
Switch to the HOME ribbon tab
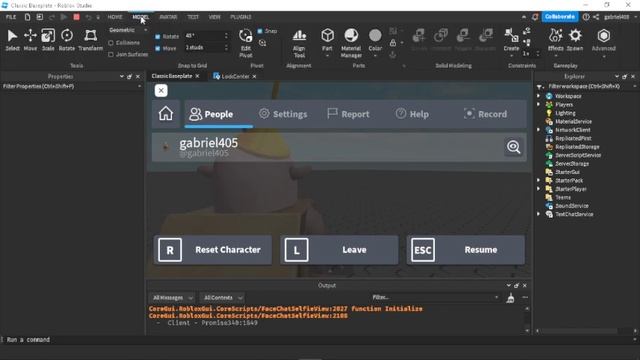pyautogui.click(x=115, y=17)
